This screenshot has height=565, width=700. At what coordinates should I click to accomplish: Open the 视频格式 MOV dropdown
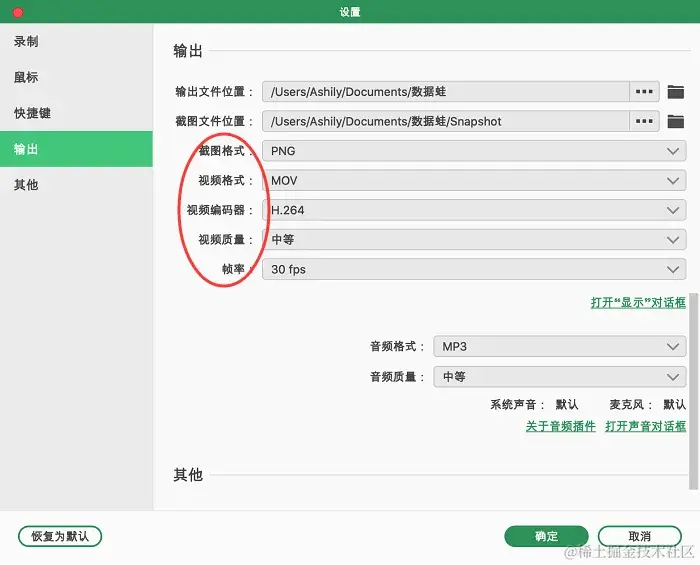tap(474, 180)
